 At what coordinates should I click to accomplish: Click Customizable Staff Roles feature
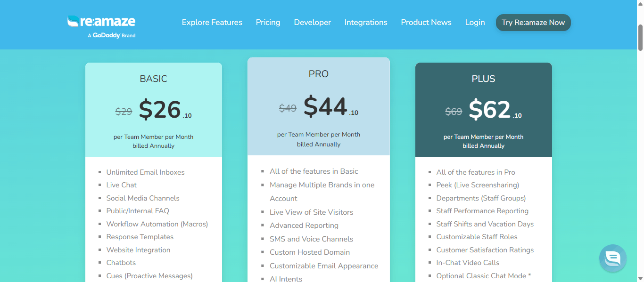click(477, 237)
